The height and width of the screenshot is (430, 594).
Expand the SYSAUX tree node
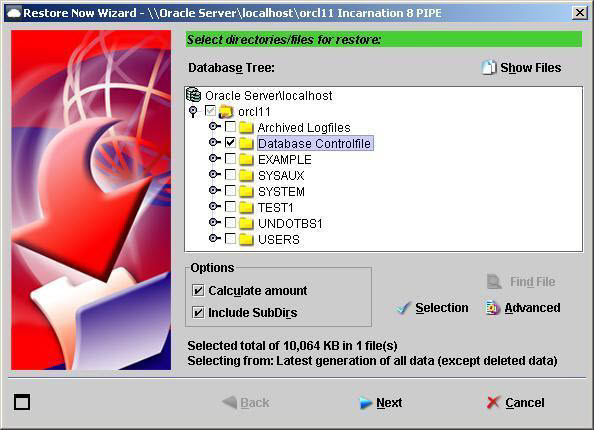(x=214, y=174)
